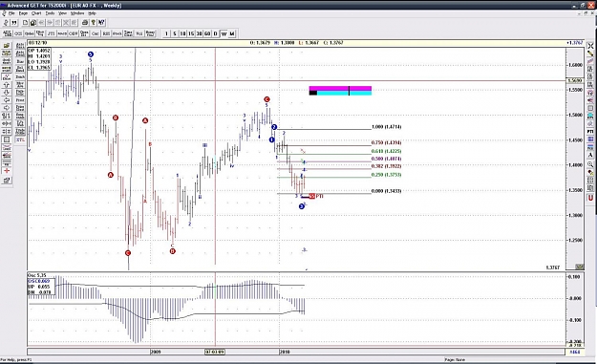597x364 pixels.
Task: Click the highlighted cursor date box on time axis
Action: 215,352
